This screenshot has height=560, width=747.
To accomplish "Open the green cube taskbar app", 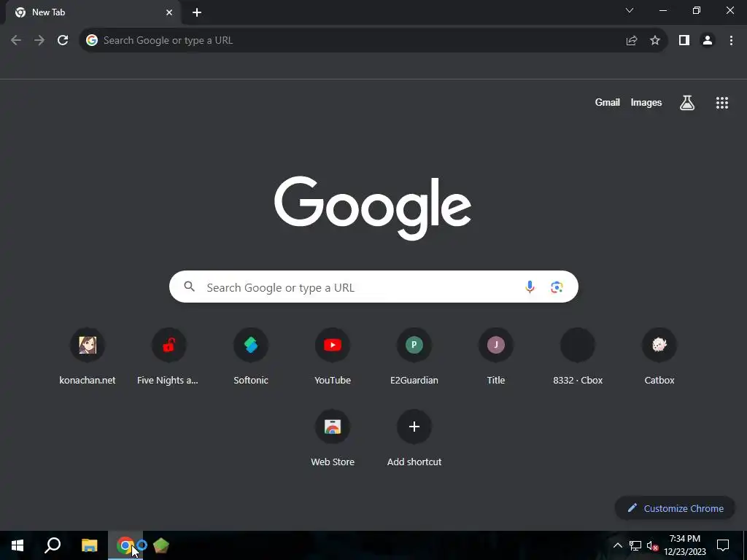I will click(161, 545).
